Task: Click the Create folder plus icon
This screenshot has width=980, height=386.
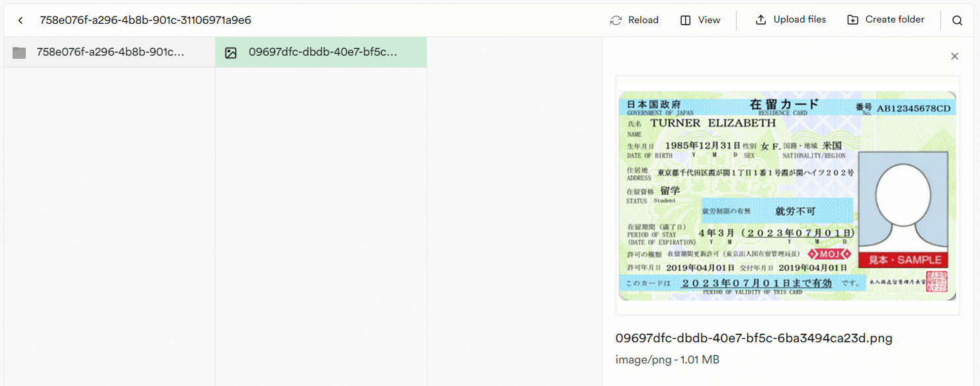Action: coord(853,20)
